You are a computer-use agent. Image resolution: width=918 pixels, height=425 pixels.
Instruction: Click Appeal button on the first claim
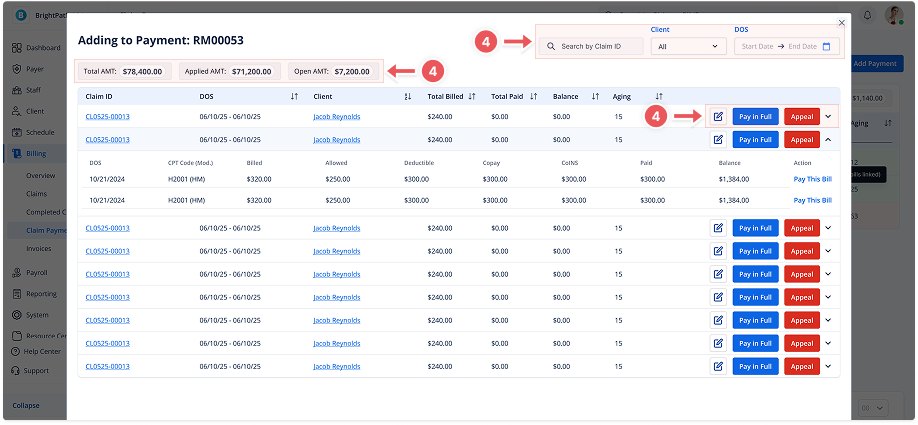[x=802, y=117]
